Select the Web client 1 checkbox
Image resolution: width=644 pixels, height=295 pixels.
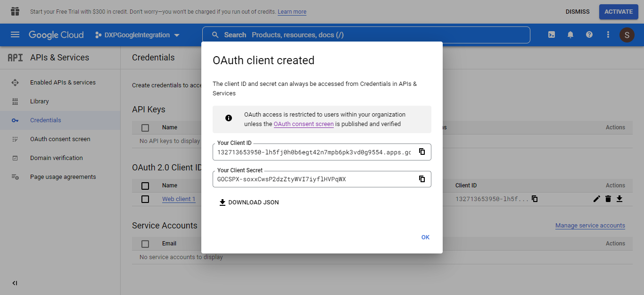pos(145,199)
